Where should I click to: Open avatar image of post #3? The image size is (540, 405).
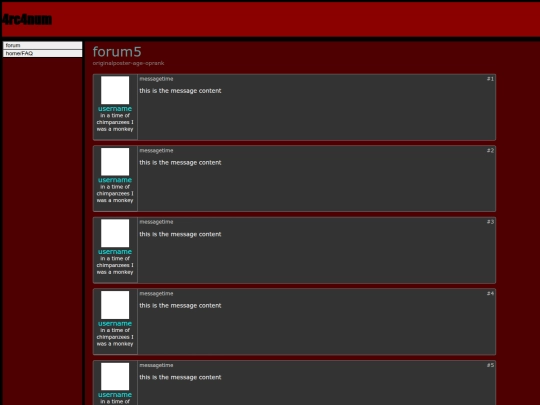point(115,233)
